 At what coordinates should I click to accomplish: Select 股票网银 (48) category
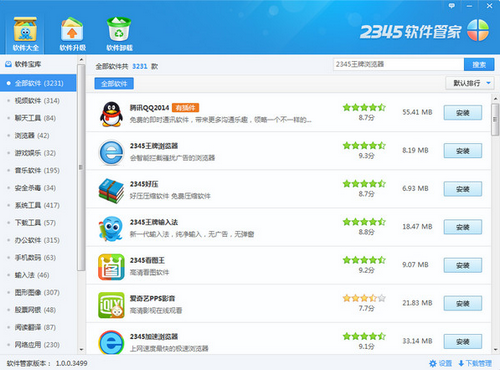coord(38,310)
